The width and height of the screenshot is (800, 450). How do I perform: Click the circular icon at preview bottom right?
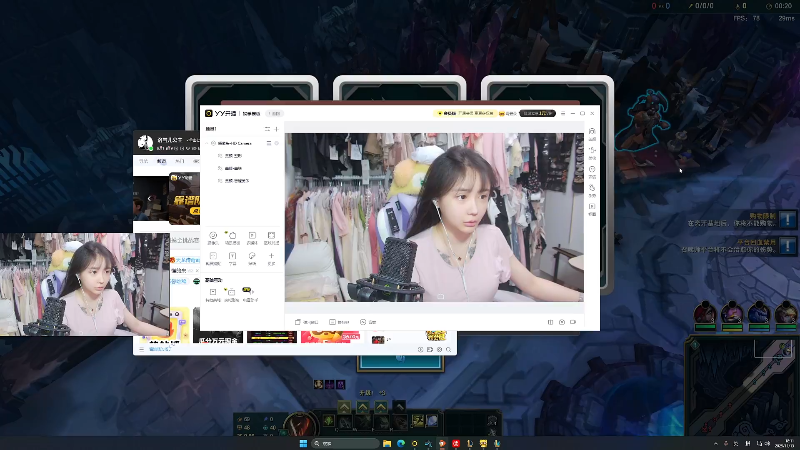point(562,322)
